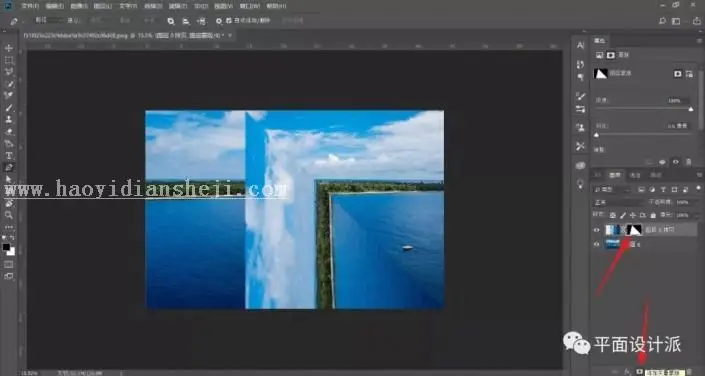Screen dimensions: 705x376
Task: Open the path arrangement options
Action: (x=201, y=21)
